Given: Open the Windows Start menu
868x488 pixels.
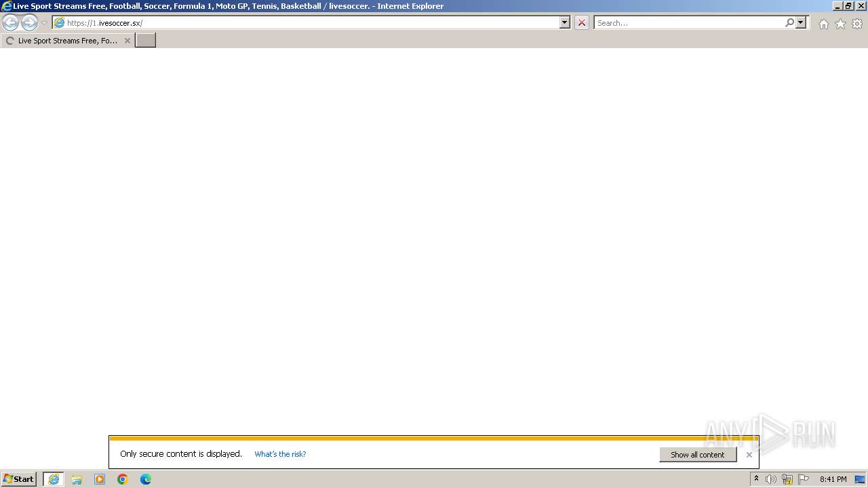Looking at the screenshot, I should point(19,479).
